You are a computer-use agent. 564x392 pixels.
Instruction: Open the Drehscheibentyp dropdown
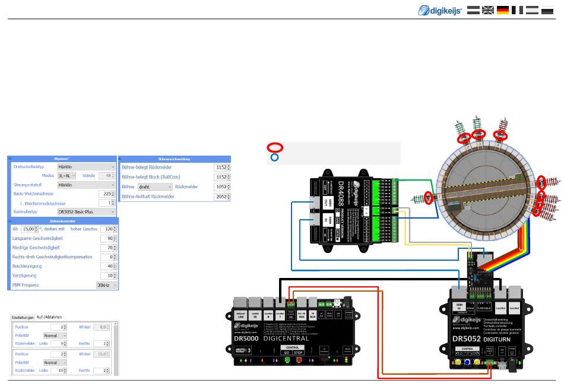click(87, 167)
